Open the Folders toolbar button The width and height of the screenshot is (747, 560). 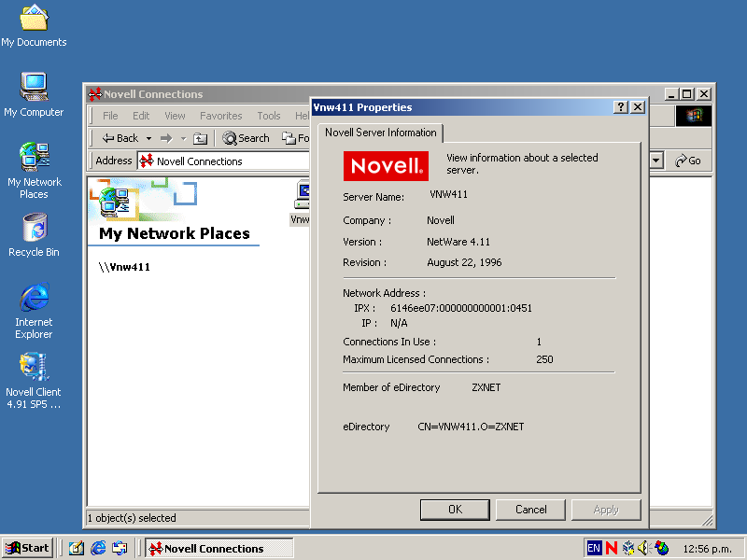[x=295, y=138]
